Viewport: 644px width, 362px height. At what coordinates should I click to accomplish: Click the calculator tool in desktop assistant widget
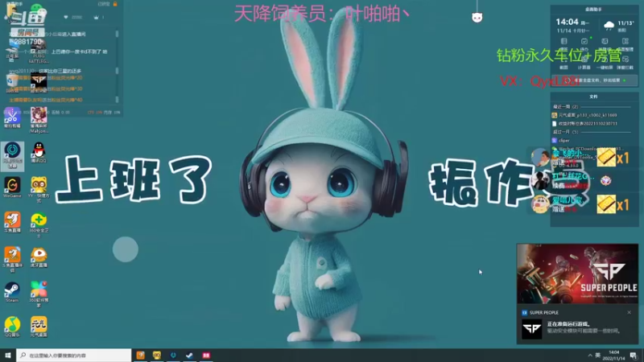[584, 62]
